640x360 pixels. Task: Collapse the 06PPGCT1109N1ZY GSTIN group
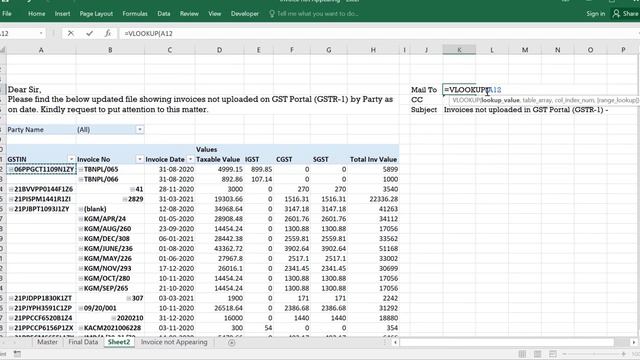(11, 169)
